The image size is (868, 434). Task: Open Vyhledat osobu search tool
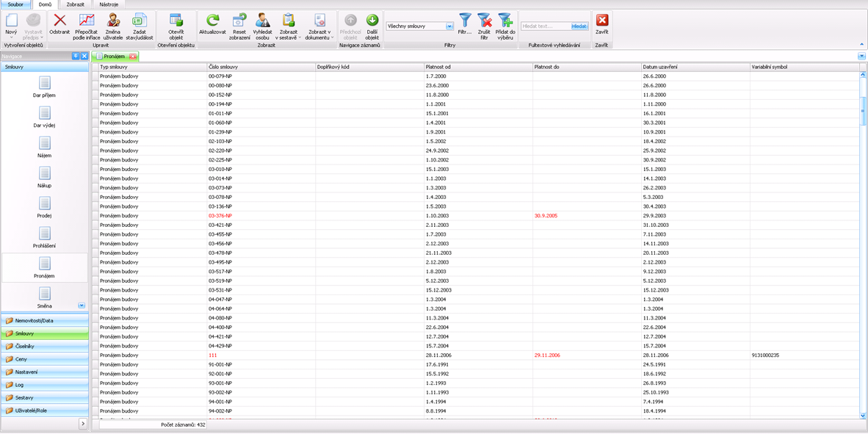click(x=262, y=26)
